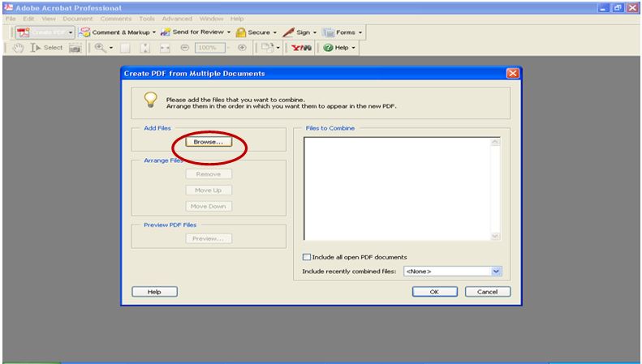The width and height of the screenshot is (642, 364).
Task: Open the File menu
Action: (x=11, y=19)
